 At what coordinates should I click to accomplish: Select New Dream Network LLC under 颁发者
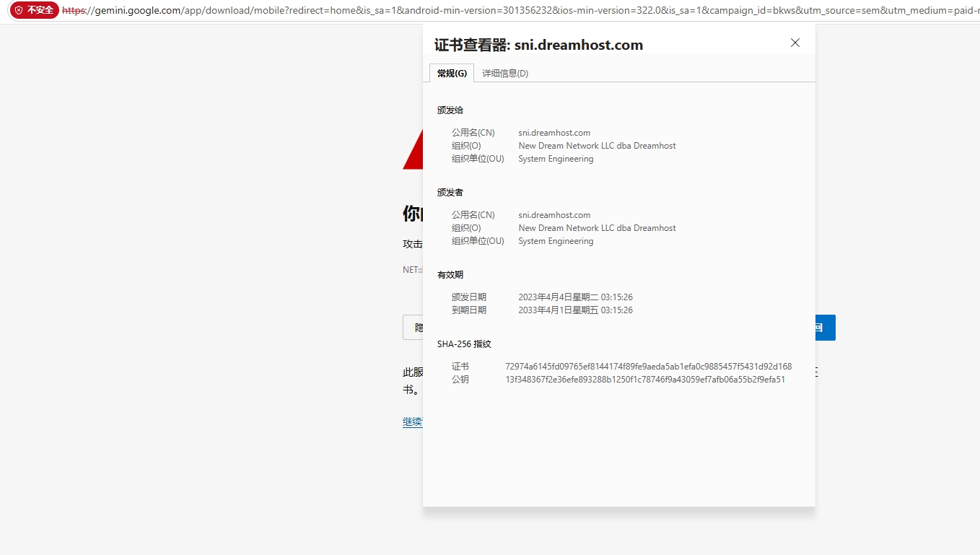tap(597, 228)
